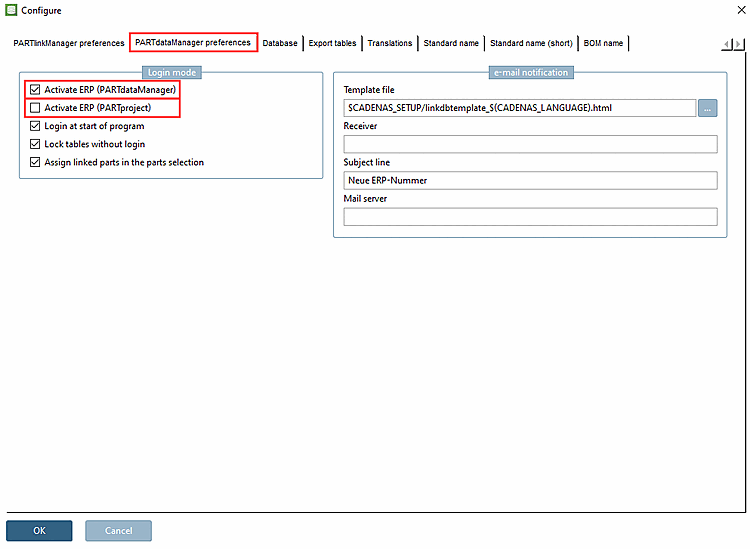Switch to the Database tab
Viewport: 750px width, 549px height.
coord(280,43)
